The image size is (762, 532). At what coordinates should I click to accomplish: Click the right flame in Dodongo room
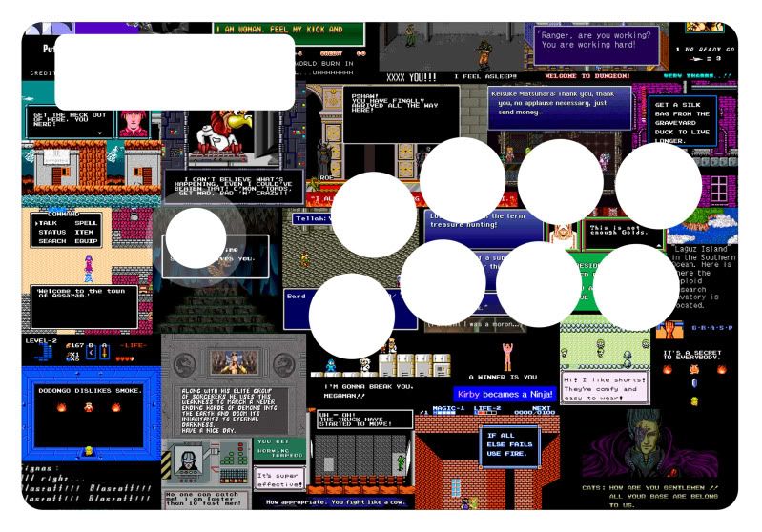115,407
